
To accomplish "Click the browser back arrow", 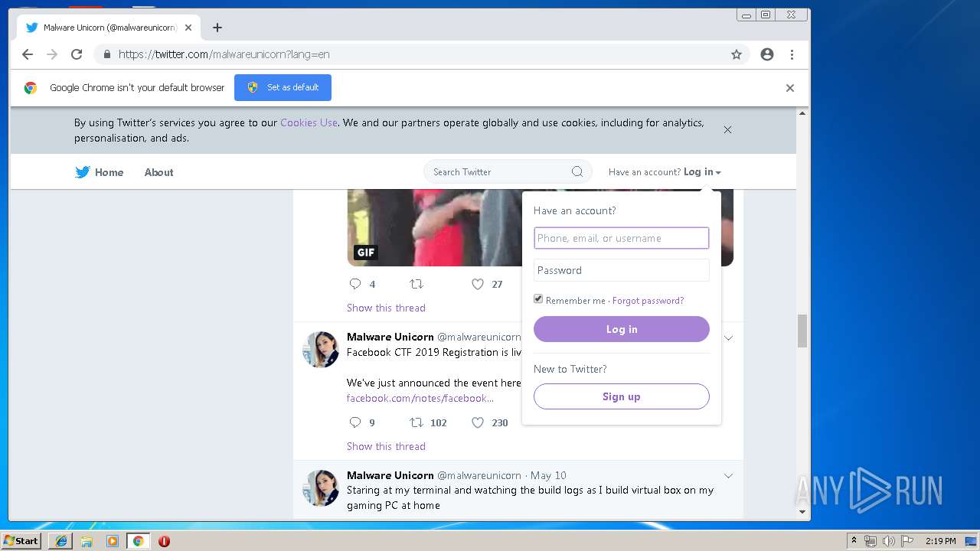I will point(28,54).
